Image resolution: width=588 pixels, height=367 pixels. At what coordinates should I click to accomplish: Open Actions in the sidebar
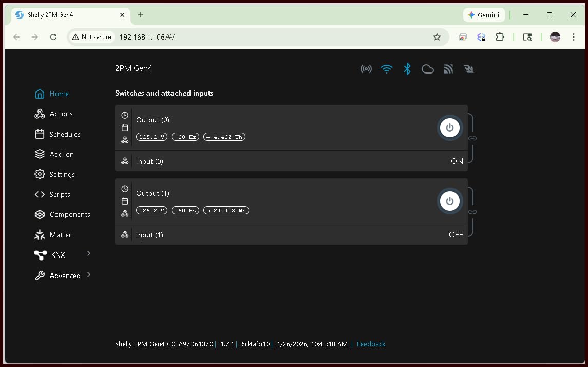53,114
